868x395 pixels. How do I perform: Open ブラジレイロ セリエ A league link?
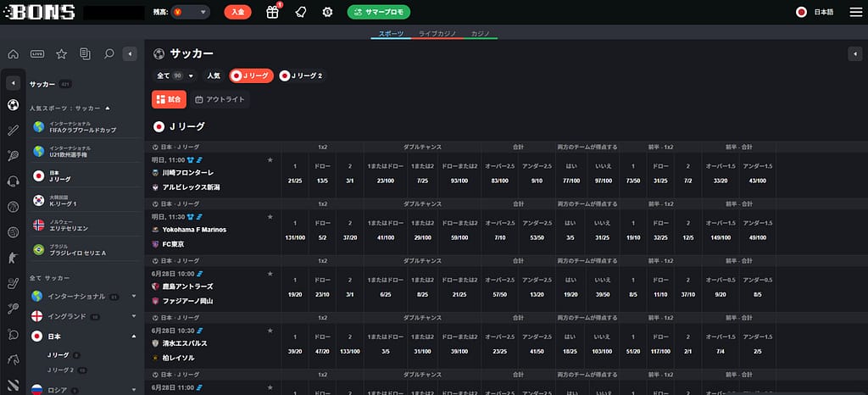(x=83, y=249)
